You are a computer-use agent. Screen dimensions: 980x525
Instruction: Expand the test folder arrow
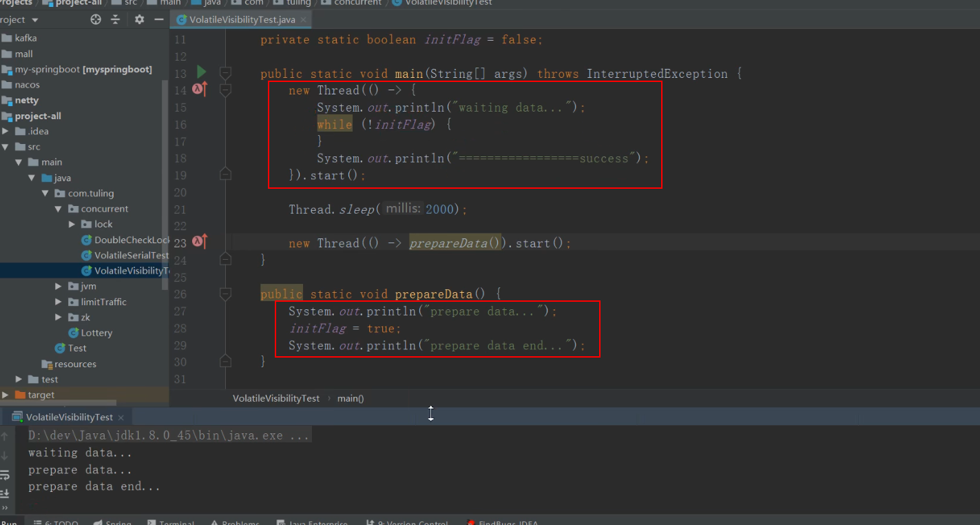(x=19, y=379)
